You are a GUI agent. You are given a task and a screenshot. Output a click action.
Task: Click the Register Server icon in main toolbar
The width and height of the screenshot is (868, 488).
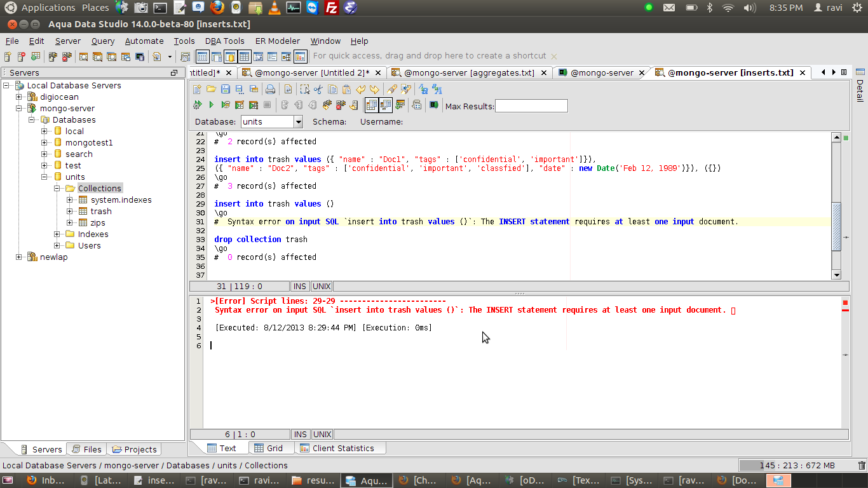click(8, 57)
